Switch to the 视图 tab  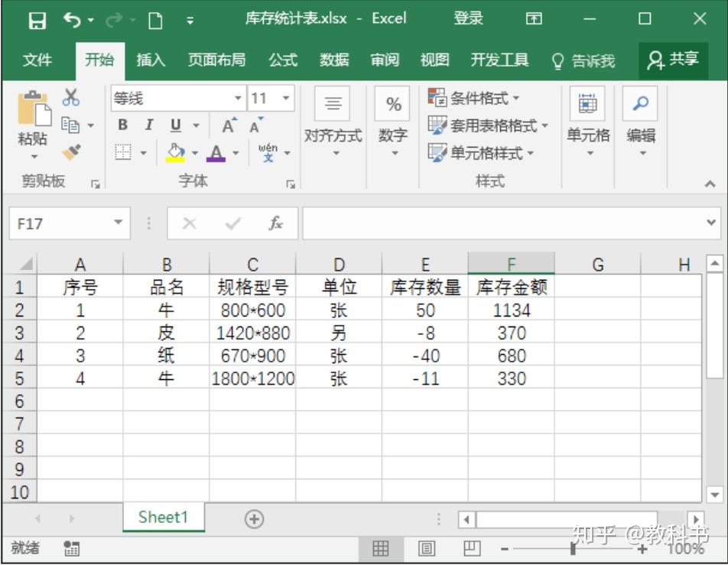coord(434,60)
